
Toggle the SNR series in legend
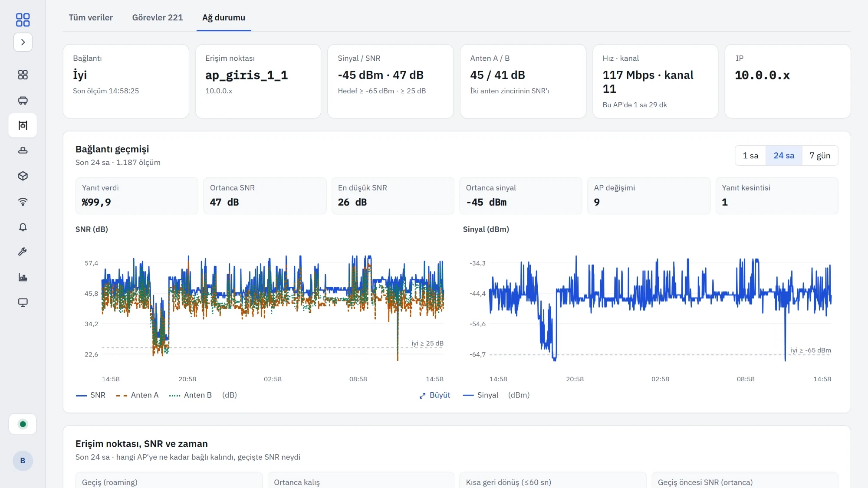[x=91, y=395]
